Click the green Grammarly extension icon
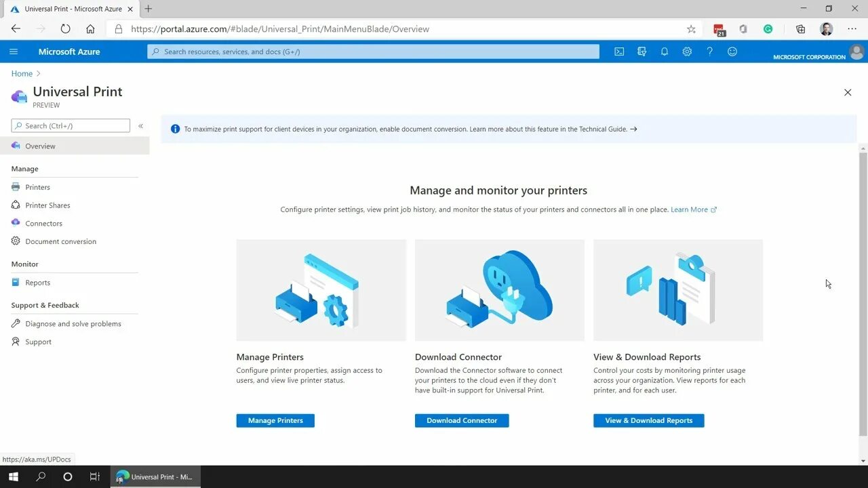868x488 pixels. tap(768, 29)
